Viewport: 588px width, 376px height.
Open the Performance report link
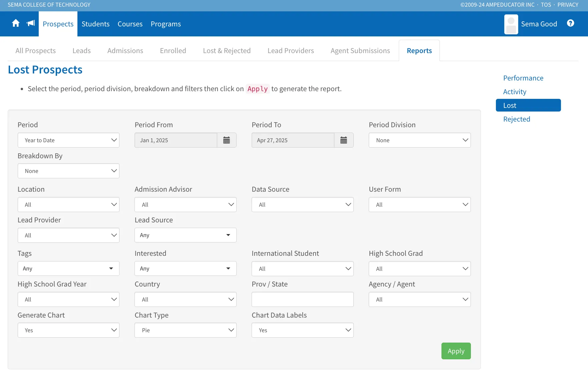[x=523, y=78]
